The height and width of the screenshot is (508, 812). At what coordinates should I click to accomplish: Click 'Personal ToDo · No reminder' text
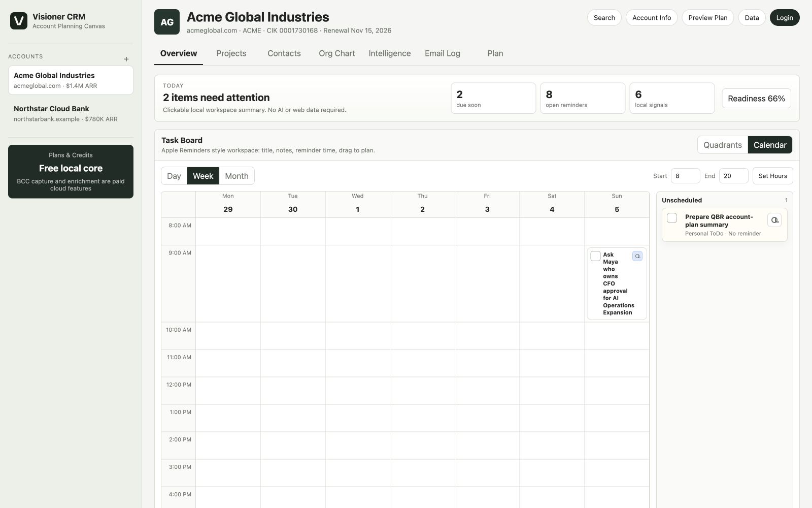(x=723, y=234)
